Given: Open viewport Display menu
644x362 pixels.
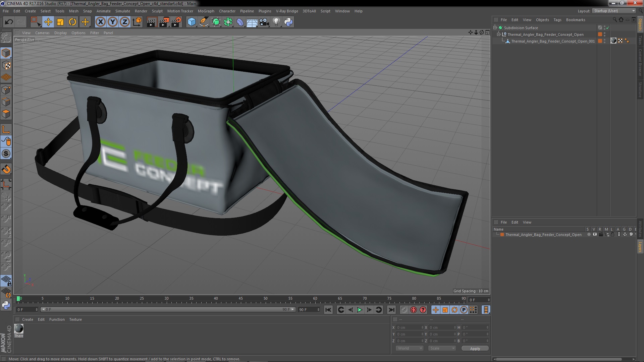Looking at the screenshot, I should [60, 33].
